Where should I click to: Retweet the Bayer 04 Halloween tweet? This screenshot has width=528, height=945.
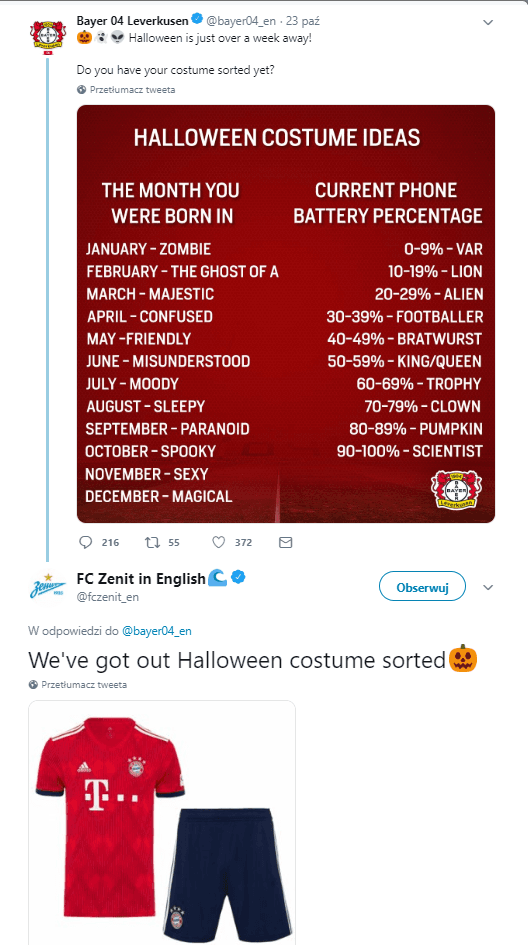click(x=152, y=542)
